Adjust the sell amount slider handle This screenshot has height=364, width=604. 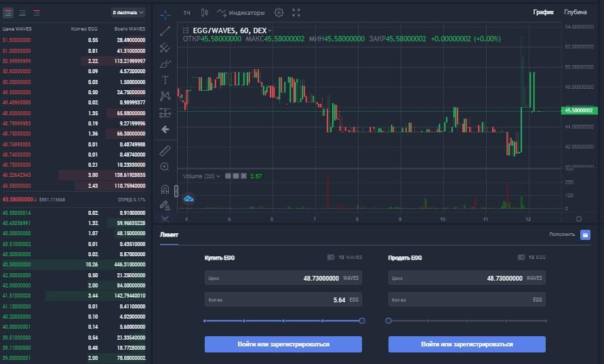pyautogui.click(x=388, y=321)
